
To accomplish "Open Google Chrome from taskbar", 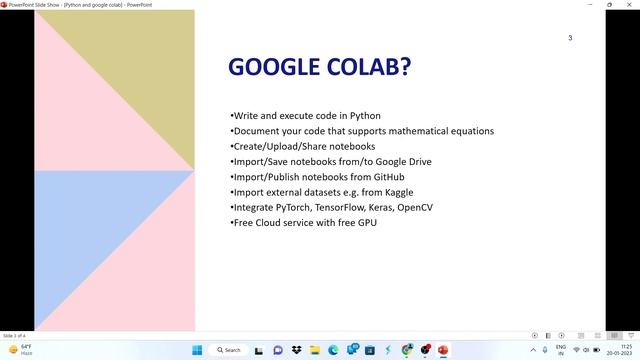I will click(407, 349).
